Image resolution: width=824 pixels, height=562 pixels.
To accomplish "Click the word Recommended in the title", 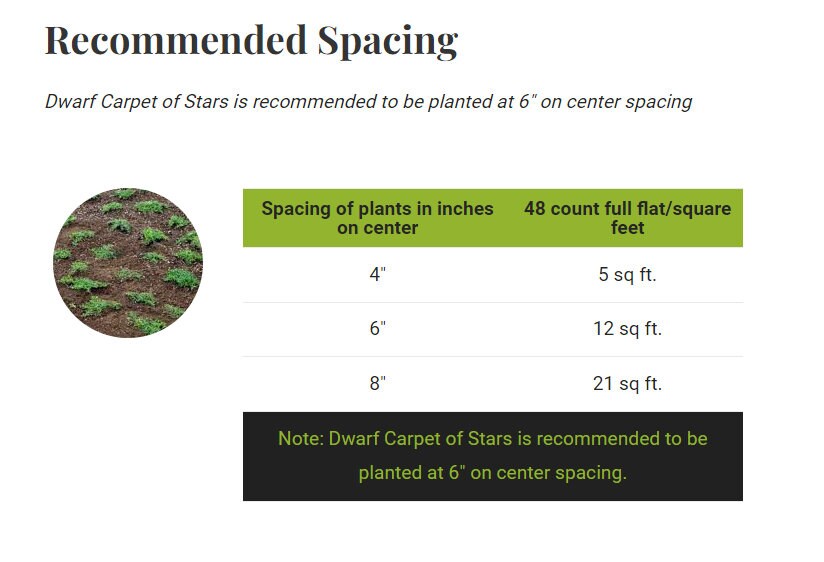I will coord(176,40).
